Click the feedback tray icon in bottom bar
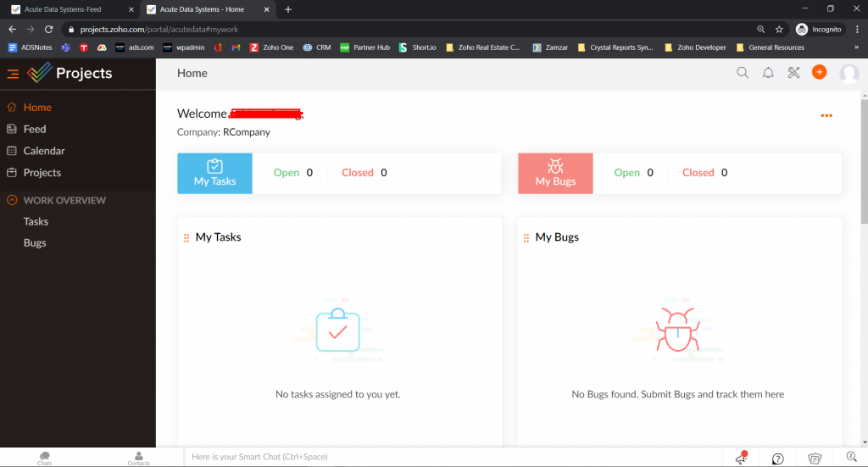This screenshot has height=467, width=868. [815, 459]
